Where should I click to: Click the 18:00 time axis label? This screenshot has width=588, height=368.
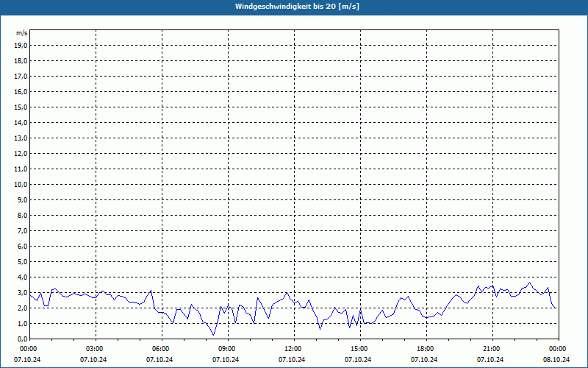[426, 349]
